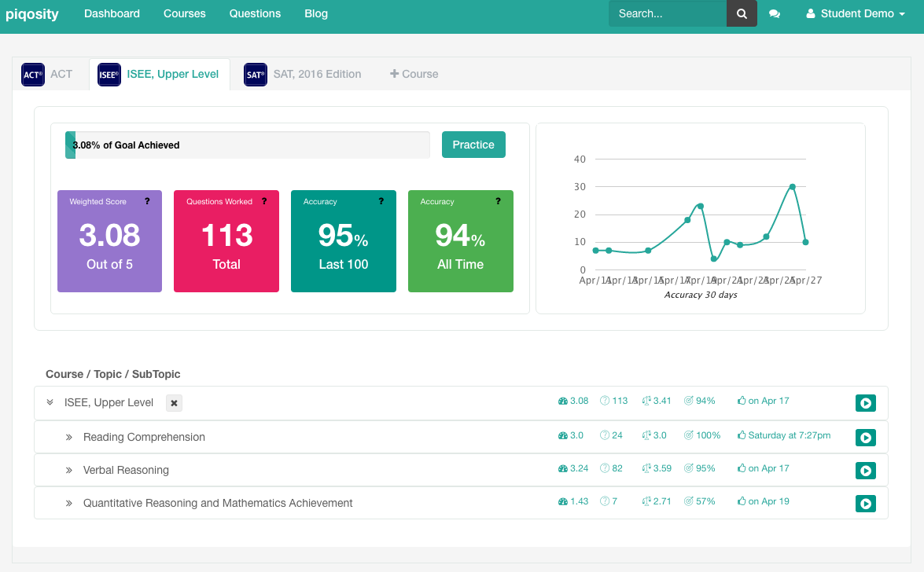Click 'Saturday at 7:27pm' in Reading Comprehension
The height and width of the screenshot is (572, 924).
click(x=784, y=435)
